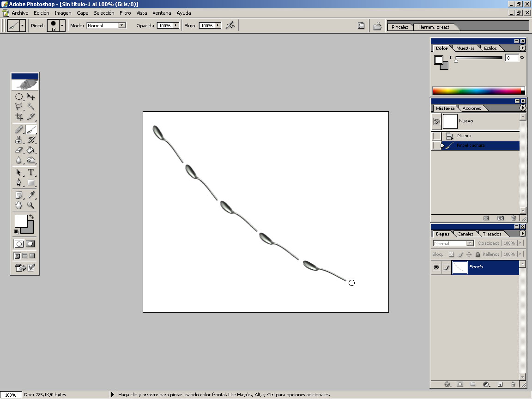532x399 pixels.
Task: Select the Move tool
Action: click(x=31, y=97)
